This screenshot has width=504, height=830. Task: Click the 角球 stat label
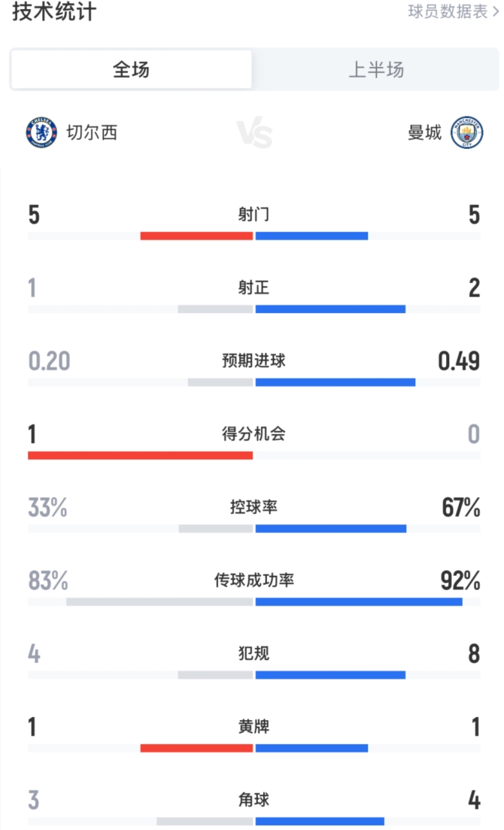click(x=254, y=800)
